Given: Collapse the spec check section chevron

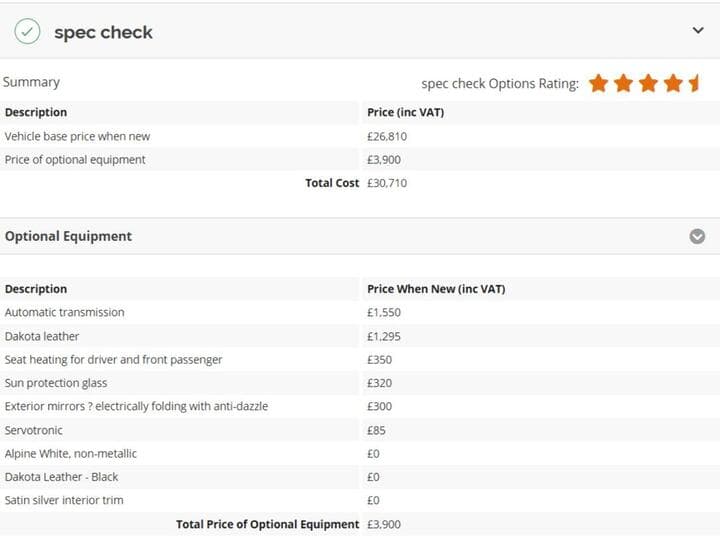Looking at the screenshot, I should click(698, 30).
